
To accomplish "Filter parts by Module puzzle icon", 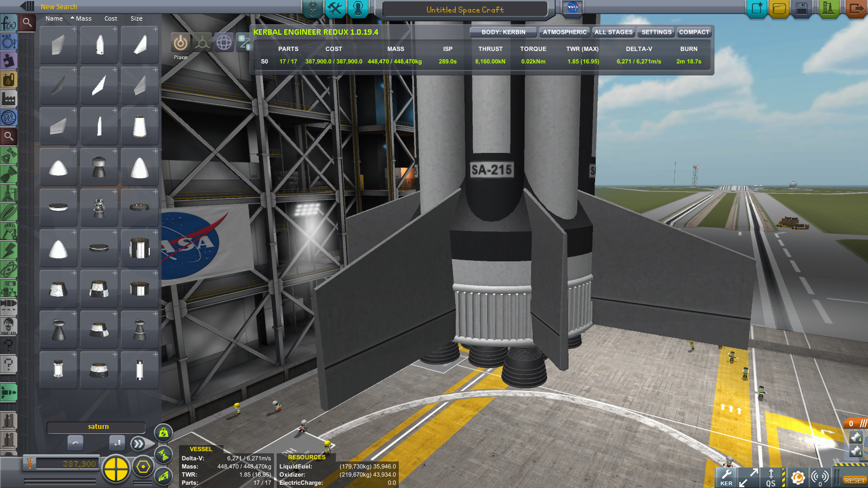I will (x=9, y=61).
